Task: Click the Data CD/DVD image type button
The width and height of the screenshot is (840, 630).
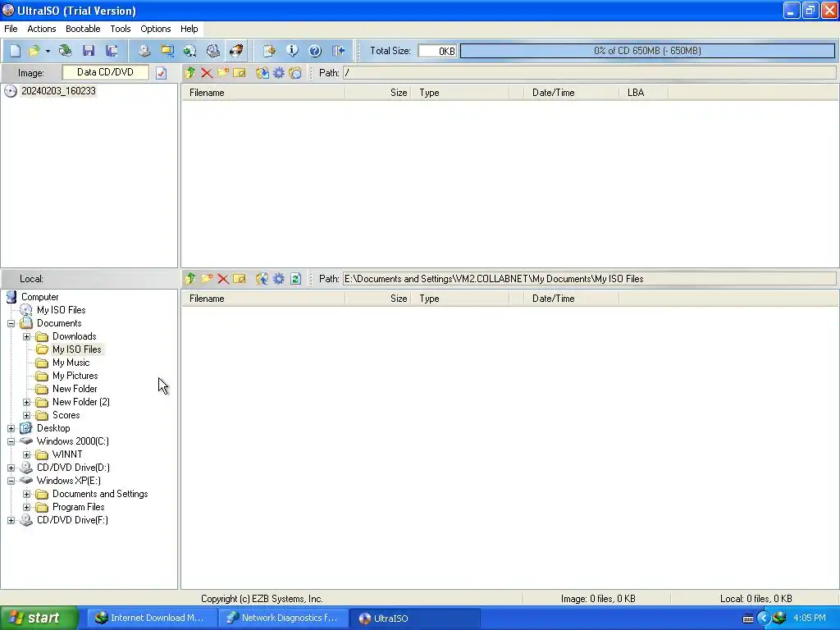Action: (105, 72)
